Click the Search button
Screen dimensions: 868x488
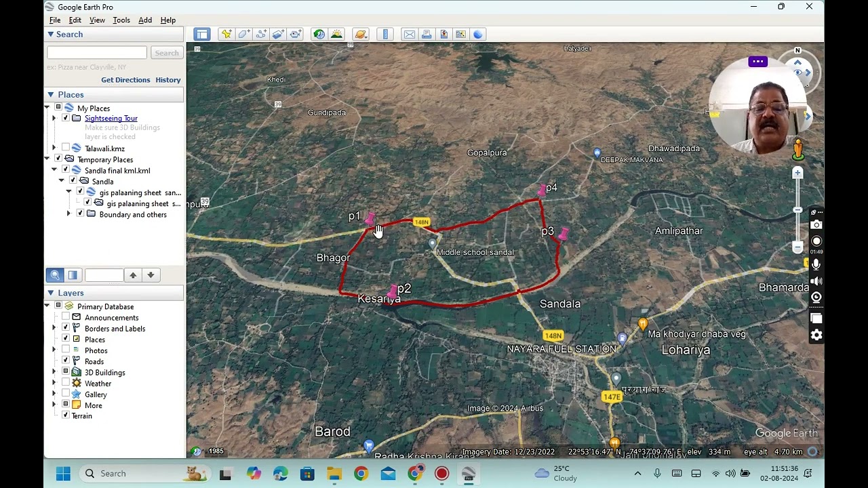166,53
